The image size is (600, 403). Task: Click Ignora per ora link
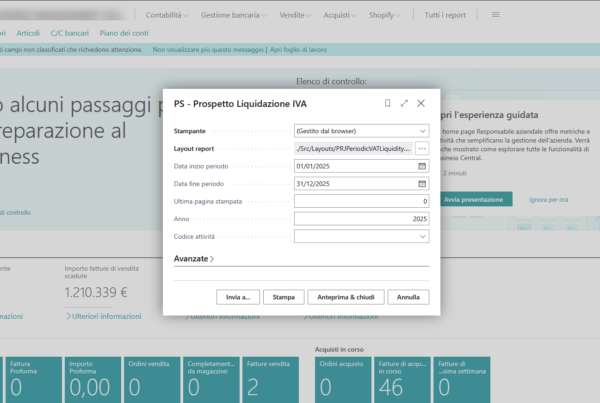(548, 199)
